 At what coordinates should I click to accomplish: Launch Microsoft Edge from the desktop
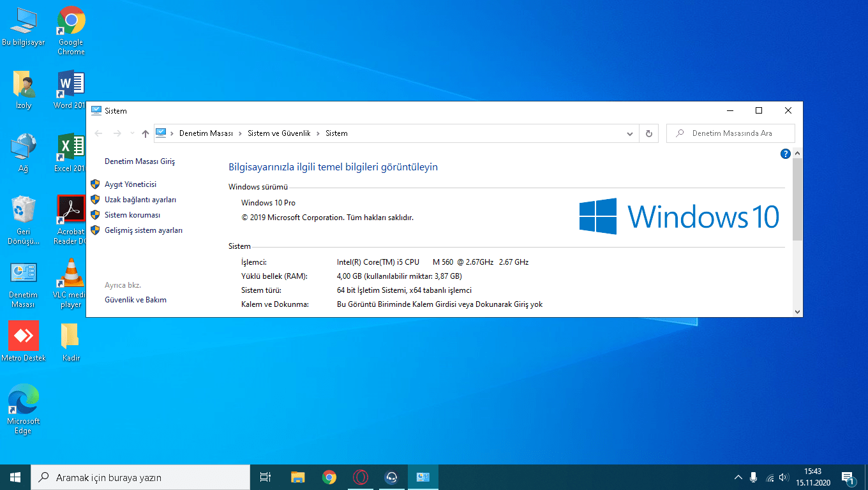[24, 409]
